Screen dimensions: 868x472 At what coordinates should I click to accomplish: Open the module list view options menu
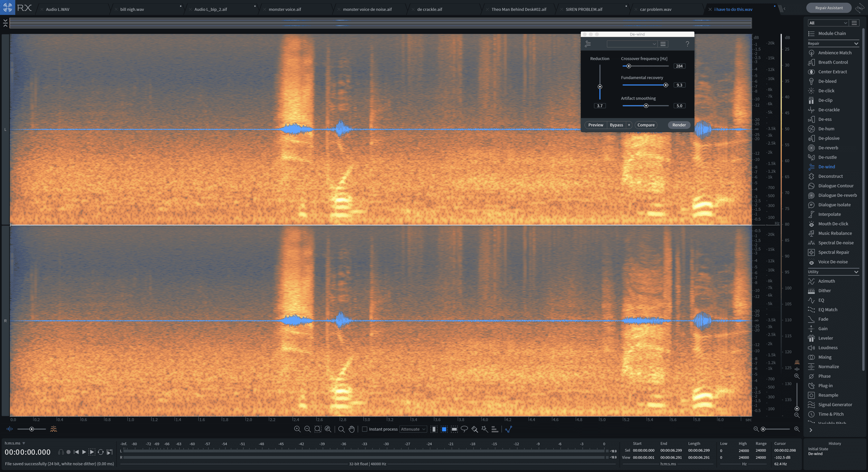(854, 23)
